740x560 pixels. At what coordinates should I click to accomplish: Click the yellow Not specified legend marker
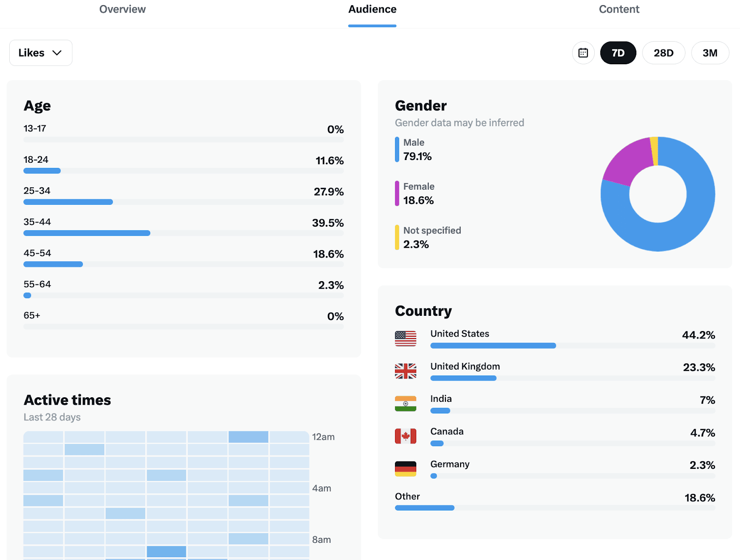[x=397, y=237]
